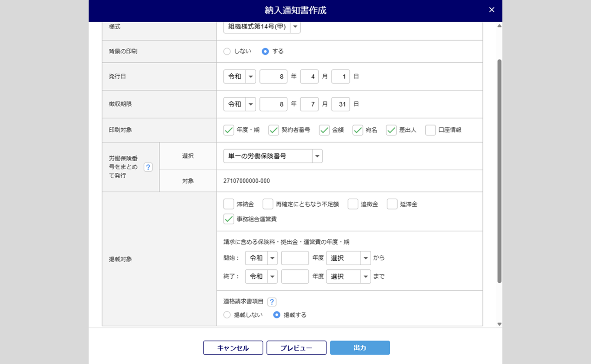Click the 徴収期限 month input field

(x=309, y=104)
